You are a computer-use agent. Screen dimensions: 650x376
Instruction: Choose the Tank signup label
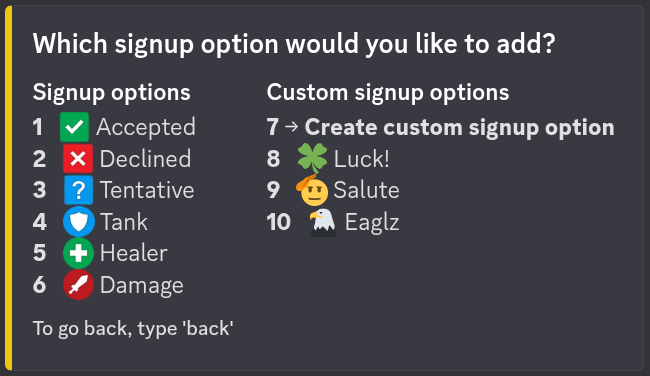click(124, 222)
